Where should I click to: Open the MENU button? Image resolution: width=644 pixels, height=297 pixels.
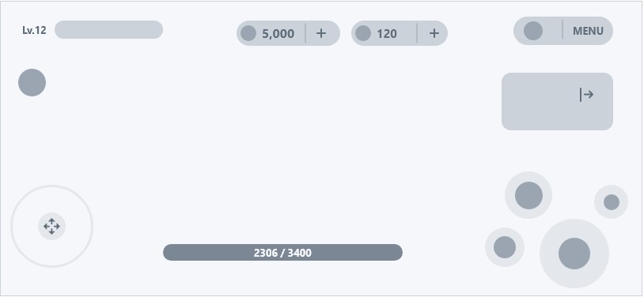click(588, 31)
